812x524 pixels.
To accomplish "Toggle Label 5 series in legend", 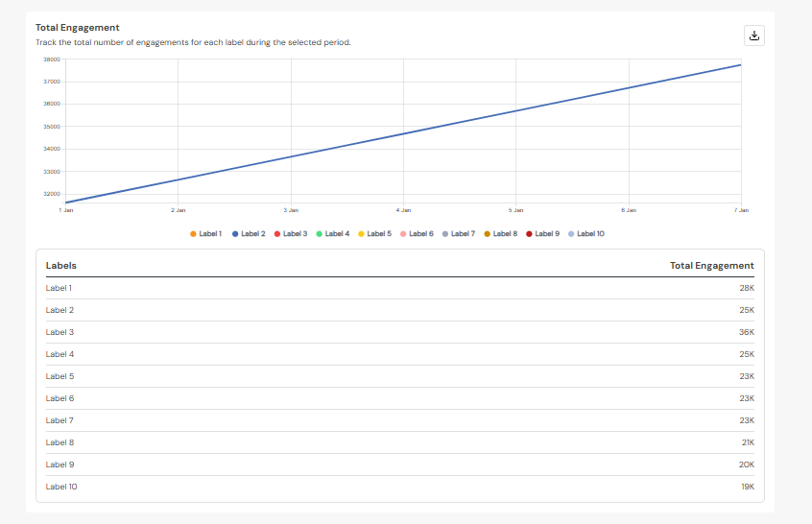I will [x=374, y=234].
